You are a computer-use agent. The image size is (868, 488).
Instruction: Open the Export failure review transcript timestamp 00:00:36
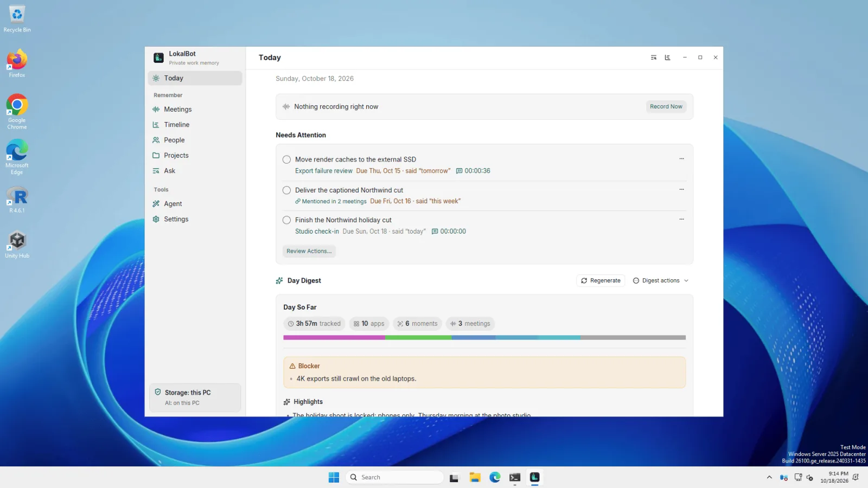tap(473, 171)
